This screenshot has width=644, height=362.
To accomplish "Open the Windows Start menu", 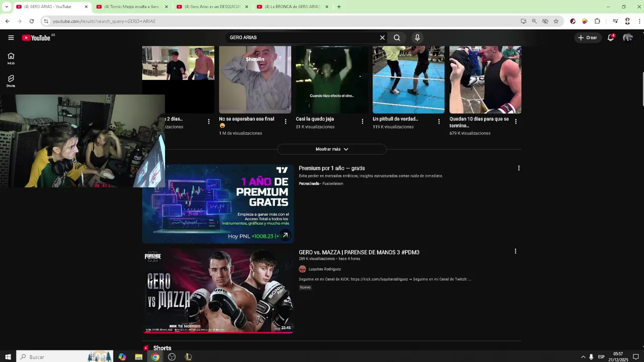I will (x=8, y=357).
